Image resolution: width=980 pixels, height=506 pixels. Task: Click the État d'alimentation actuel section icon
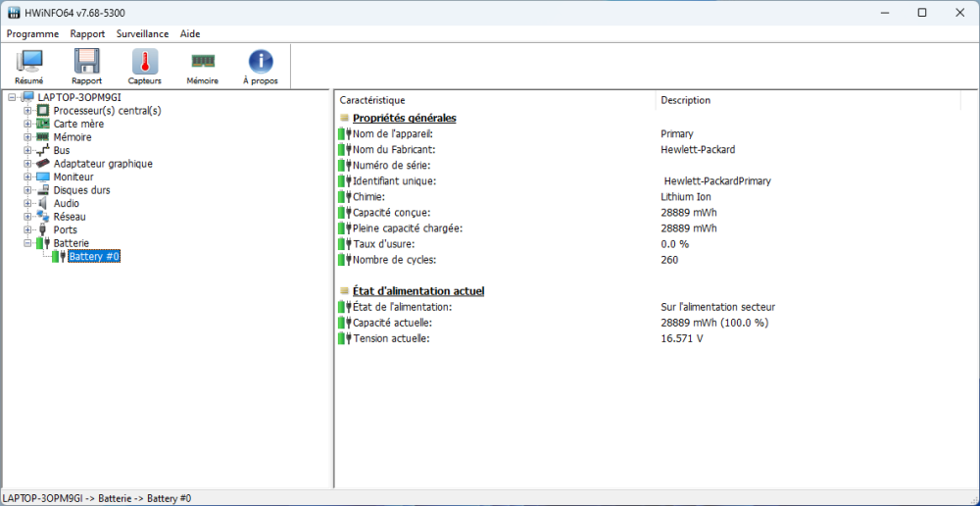(344, 291)
